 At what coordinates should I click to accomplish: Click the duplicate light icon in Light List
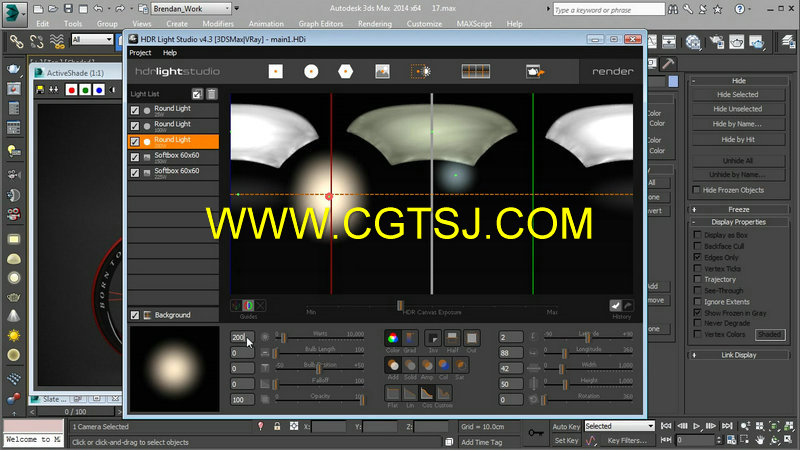click(x=197, y=93)
